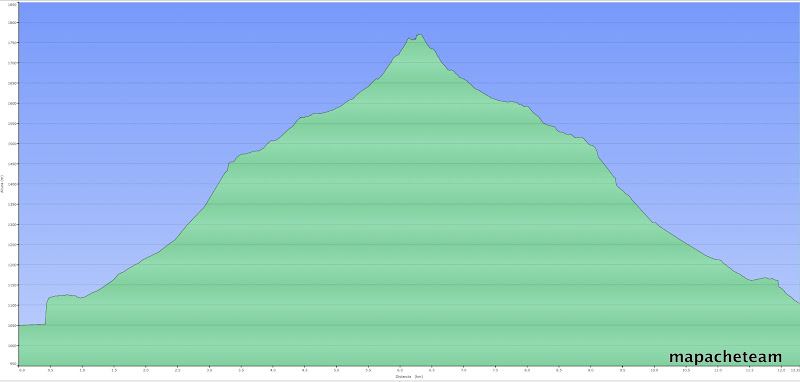This screenshot has height=382, width=800.
Task: Click the small bump near 11.5 km
Action: (764, 278)
